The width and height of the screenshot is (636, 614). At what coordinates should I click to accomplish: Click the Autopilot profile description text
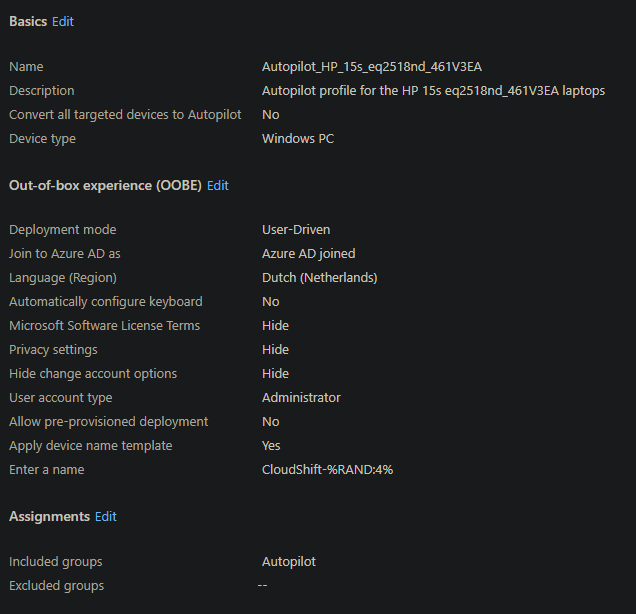[433, 91]
